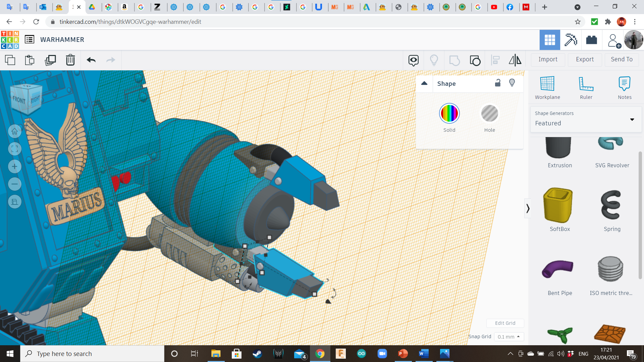
Task: Open the Shape Generators Featured dropdown
Action: point(585,119)
